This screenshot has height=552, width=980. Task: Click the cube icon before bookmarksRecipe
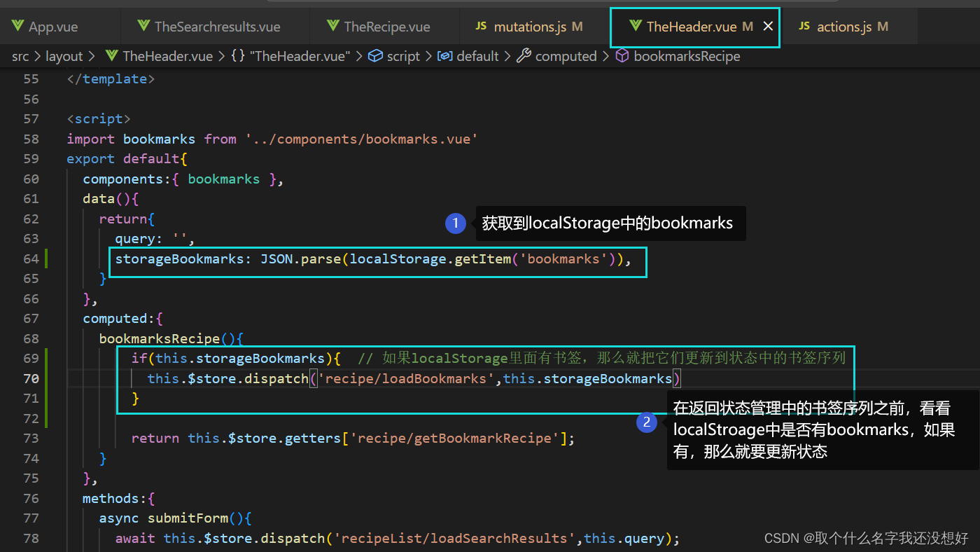point(622,56)
